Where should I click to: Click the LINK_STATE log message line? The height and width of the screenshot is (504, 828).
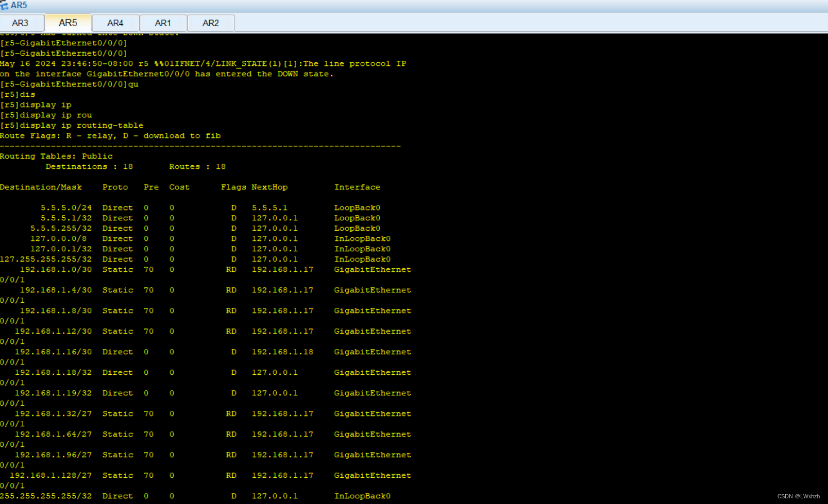[x=203, y=64]
